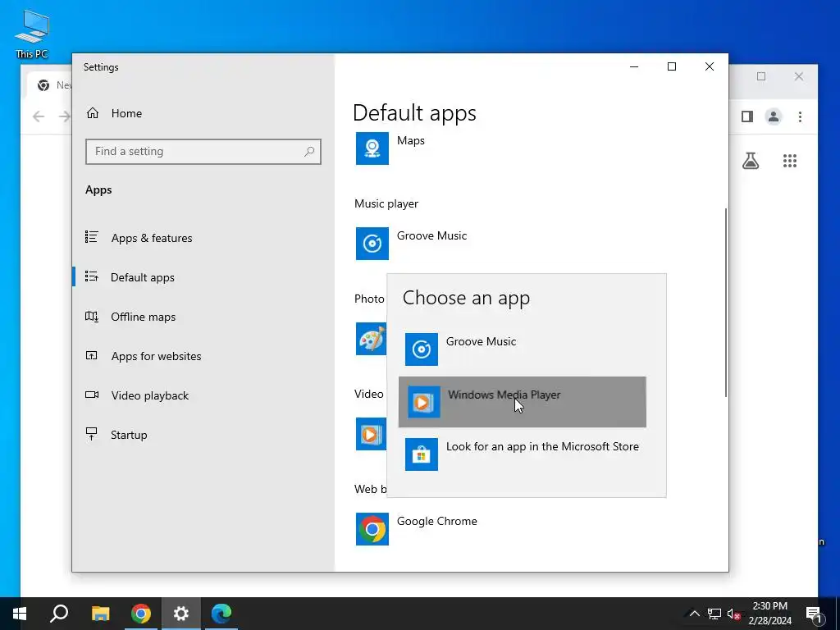Screen dimensions: 840x630
Task: Click the Home house icon
Action: [93, 112]
